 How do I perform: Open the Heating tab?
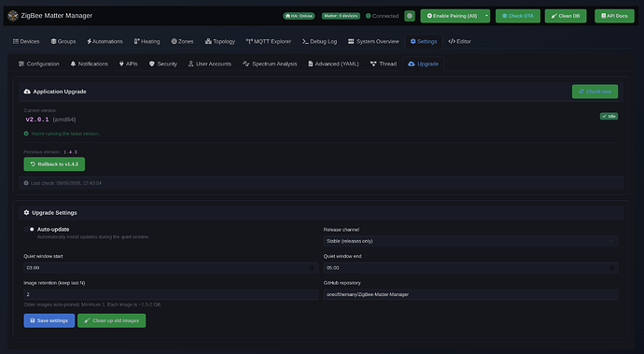pyautogui.click(x=147, y=41)
